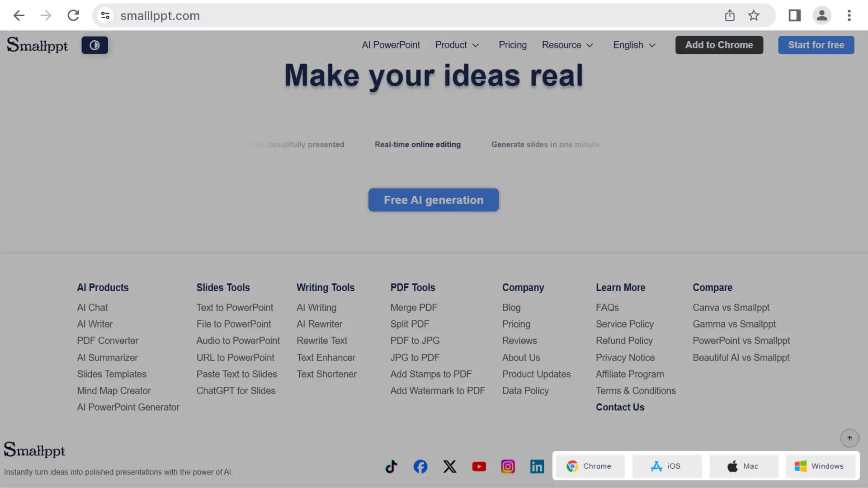Open Pricing in the top navigation
868x488 pixels.
click(x=513, y=45)
